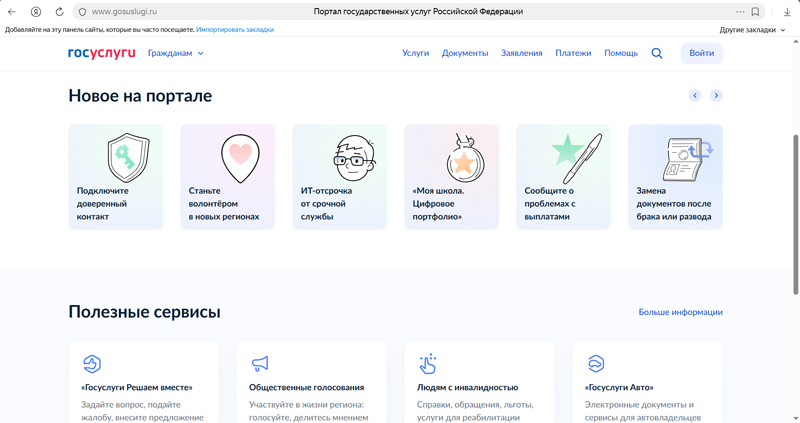
Task: Click the «Людям с инвалидностью» hand icon
Action: [428, 363]
